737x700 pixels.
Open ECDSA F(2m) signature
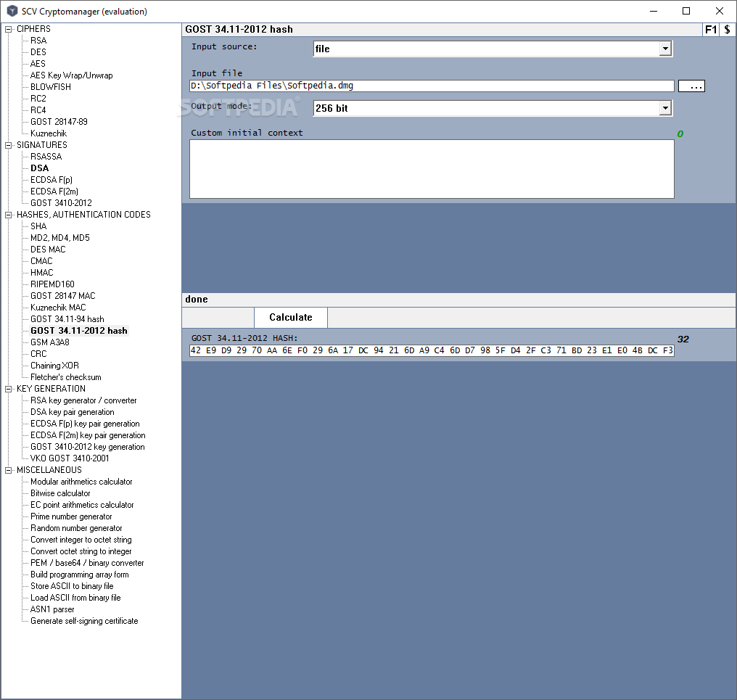(54, 192)
